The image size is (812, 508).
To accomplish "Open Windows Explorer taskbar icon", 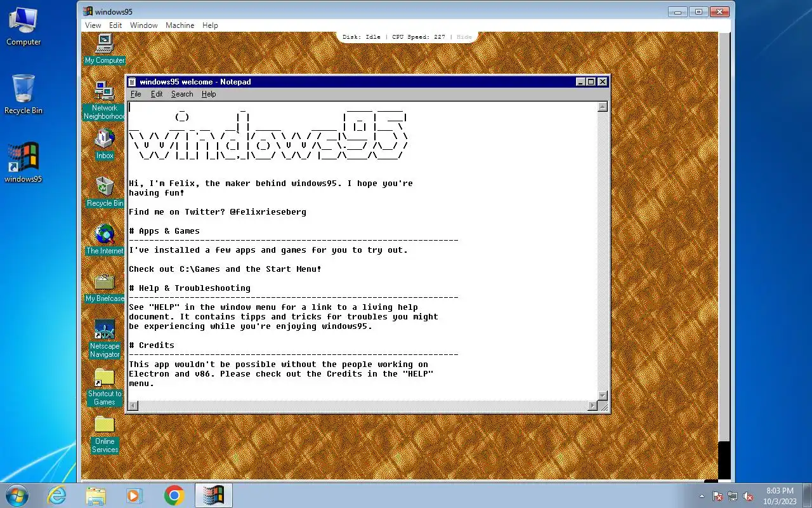I will click(x=96, y=495).
